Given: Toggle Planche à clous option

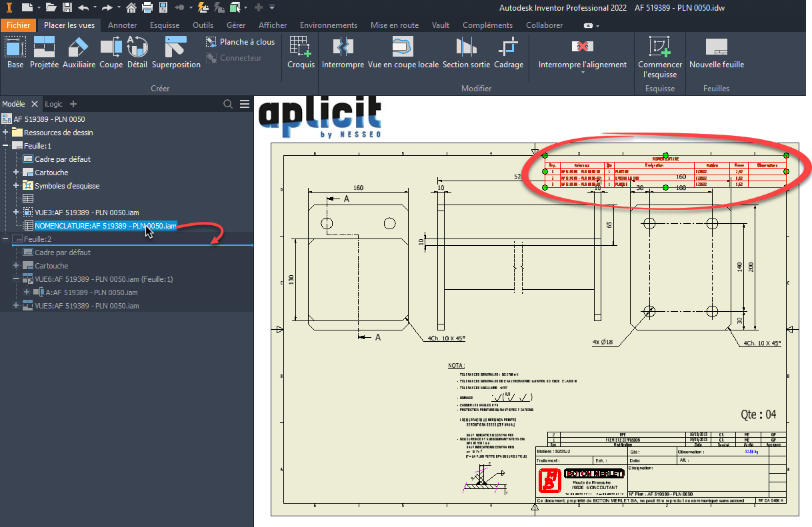Looking at the screenshot, I should 240,42.
